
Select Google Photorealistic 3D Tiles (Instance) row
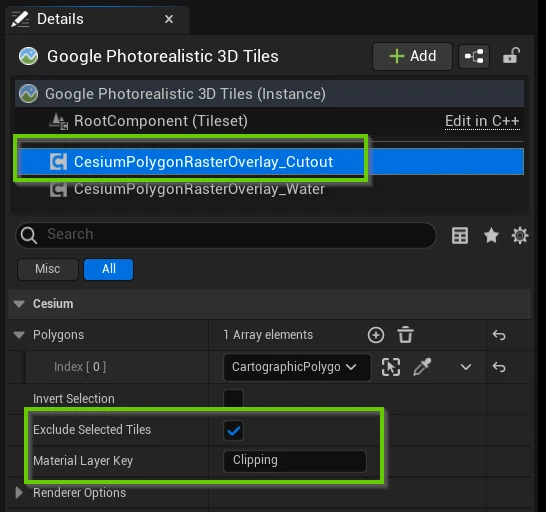[x=269, y=94]
